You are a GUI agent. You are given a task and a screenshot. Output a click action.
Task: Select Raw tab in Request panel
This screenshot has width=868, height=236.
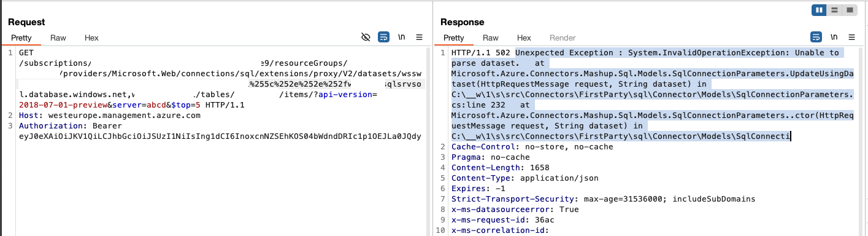pos(58,37)
